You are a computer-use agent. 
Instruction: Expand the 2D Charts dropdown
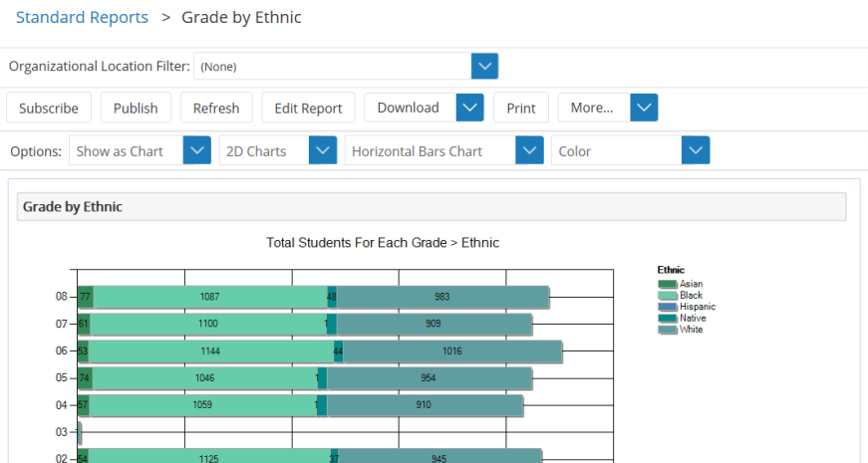coord(323,151)
